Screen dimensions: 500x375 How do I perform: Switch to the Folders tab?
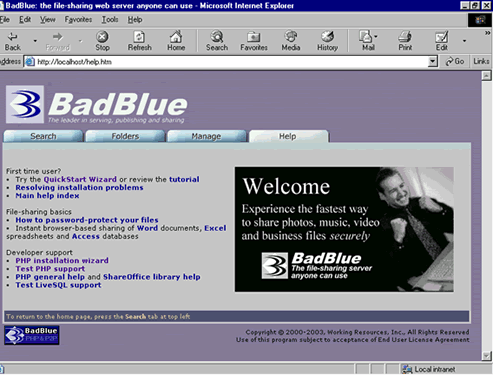(x=125, y=136)
